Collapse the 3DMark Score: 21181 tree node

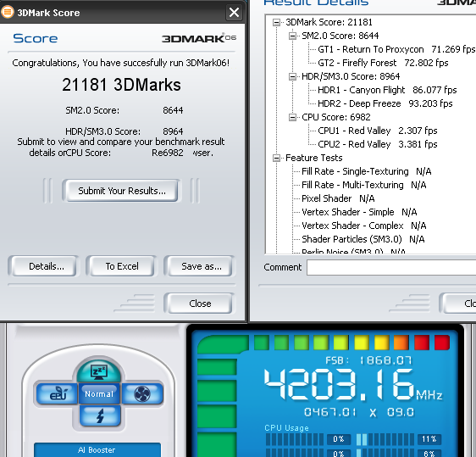pyautogui.click(x=276, y=22)
